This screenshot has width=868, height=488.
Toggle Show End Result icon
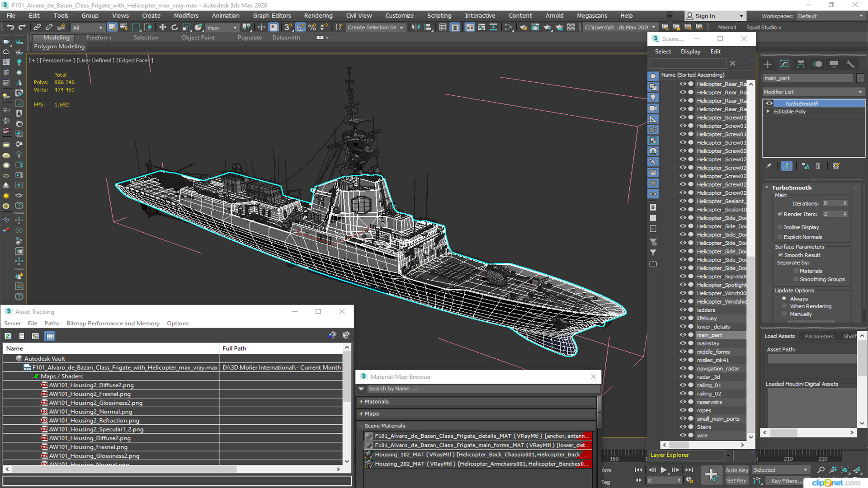point(787,166)
